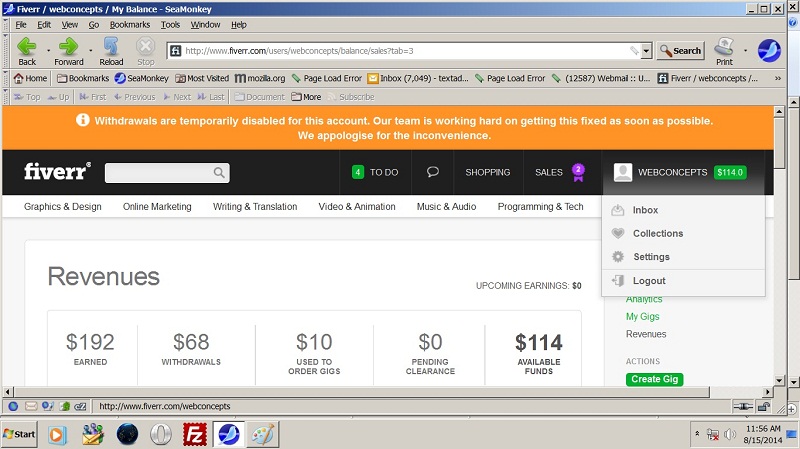Browse the Online Marketing category
The width and height of the screenshot is (800, 449).
[157, 207]
